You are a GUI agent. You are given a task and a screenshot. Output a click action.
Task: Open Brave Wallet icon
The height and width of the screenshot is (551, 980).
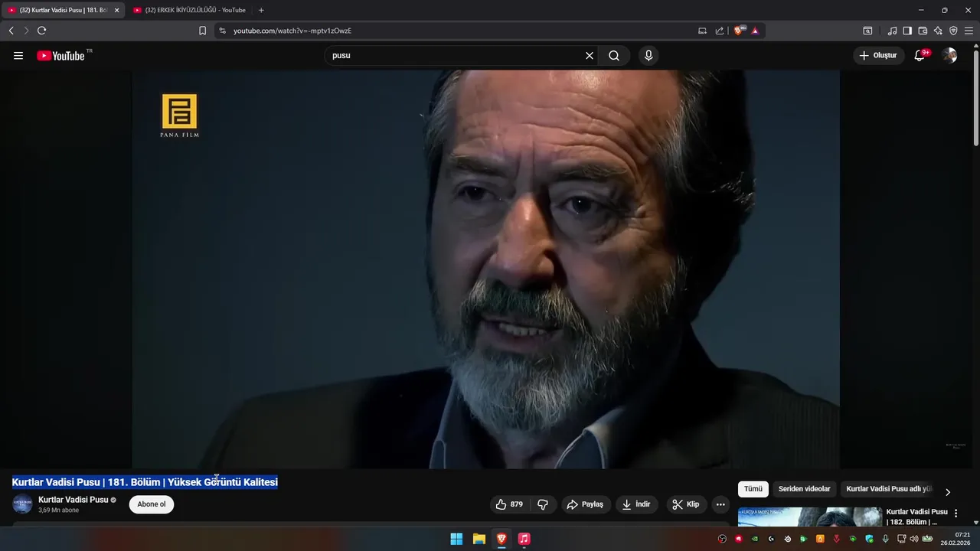point(923,31)
